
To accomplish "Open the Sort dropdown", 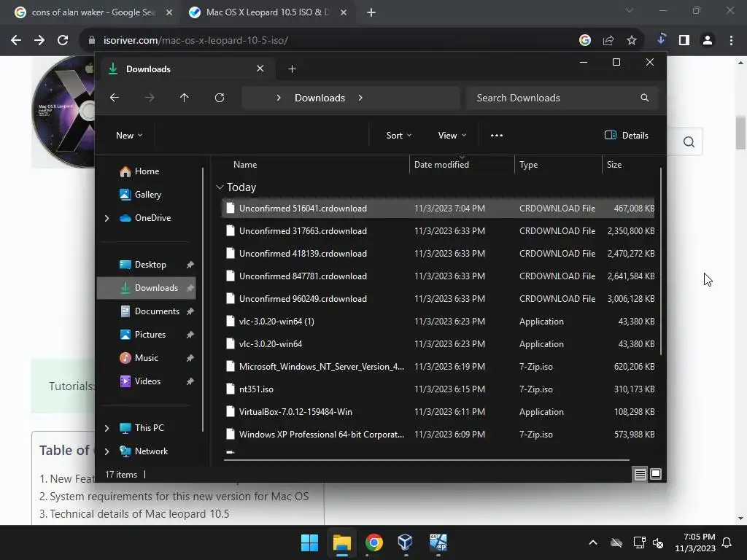I will 399,135.
